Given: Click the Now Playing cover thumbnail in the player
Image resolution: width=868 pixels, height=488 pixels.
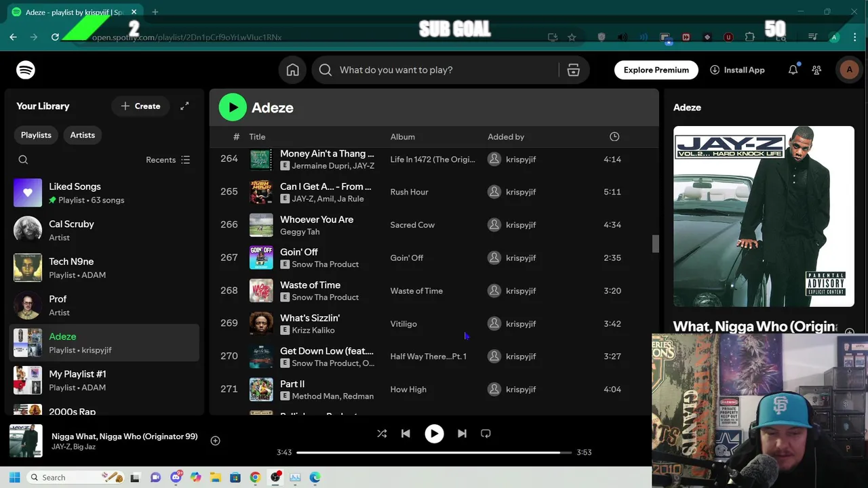Looking at the screenshot, I should point(26,441).
